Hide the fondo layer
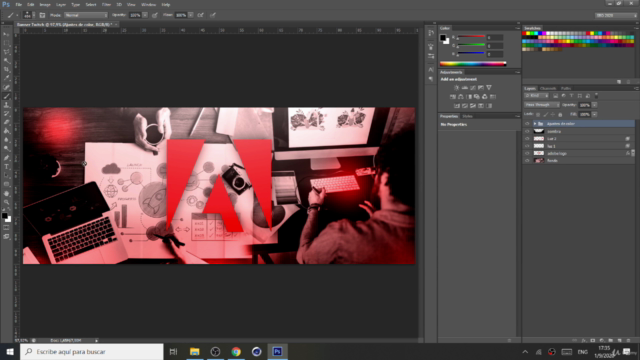 tap(527, 161)
